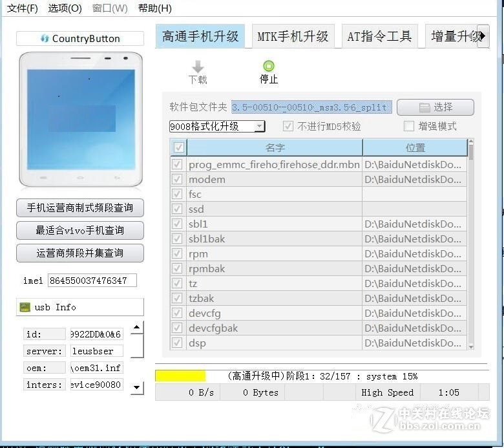Click the inters value field
Image resolution: width=504 pixels, height=448 pixels.
(96, 384)
